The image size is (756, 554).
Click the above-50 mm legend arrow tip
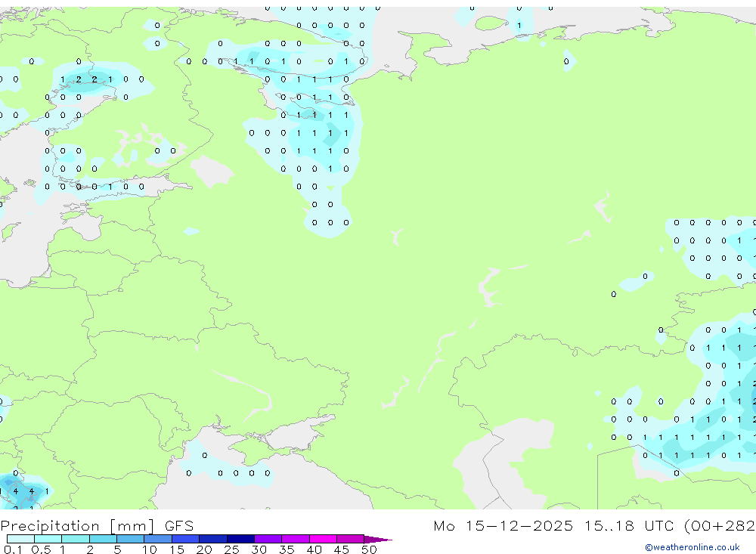(378, 540)
